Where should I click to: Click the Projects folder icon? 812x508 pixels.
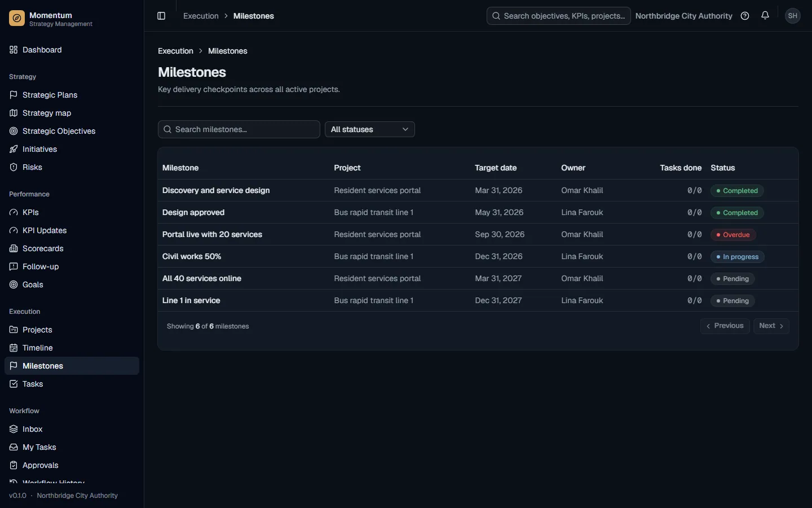tap(14, 330)
